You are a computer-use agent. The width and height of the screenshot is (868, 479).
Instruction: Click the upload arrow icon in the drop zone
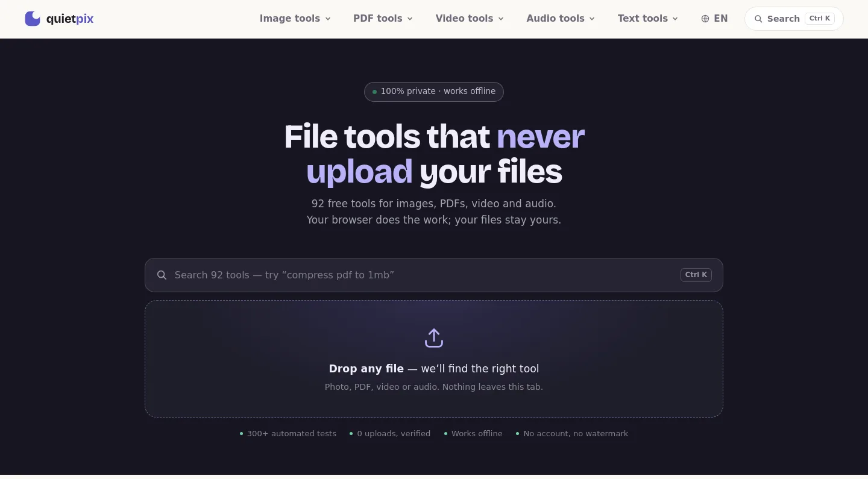434,338
